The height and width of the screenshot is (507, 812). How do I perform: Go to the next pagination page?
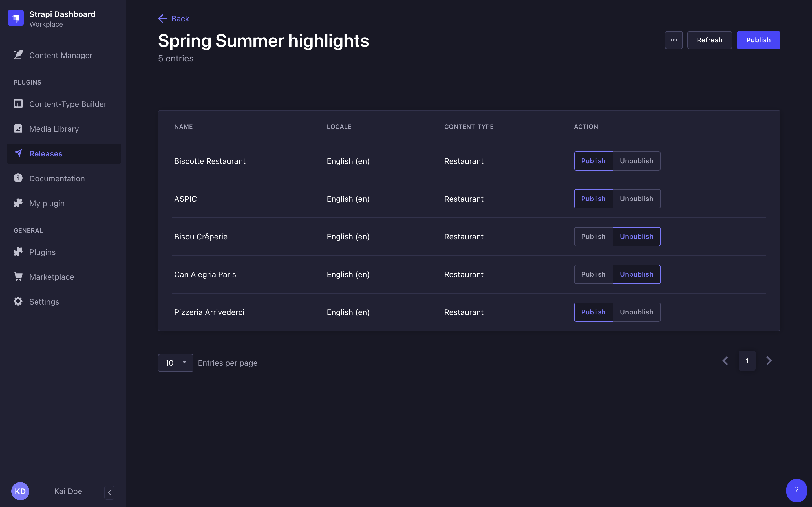click(x=769, y=361)
